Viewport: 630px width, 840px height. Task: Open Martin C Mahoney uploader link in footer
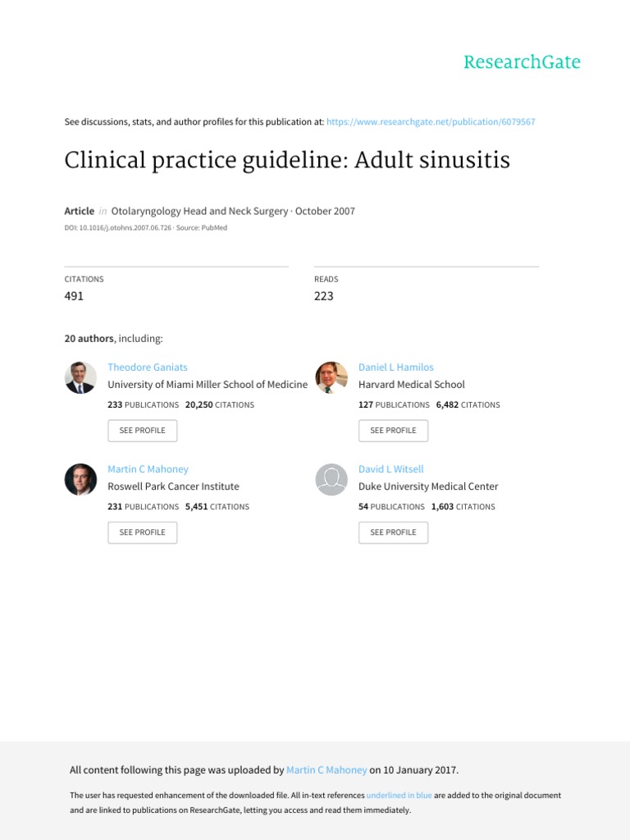pos(326,769)
